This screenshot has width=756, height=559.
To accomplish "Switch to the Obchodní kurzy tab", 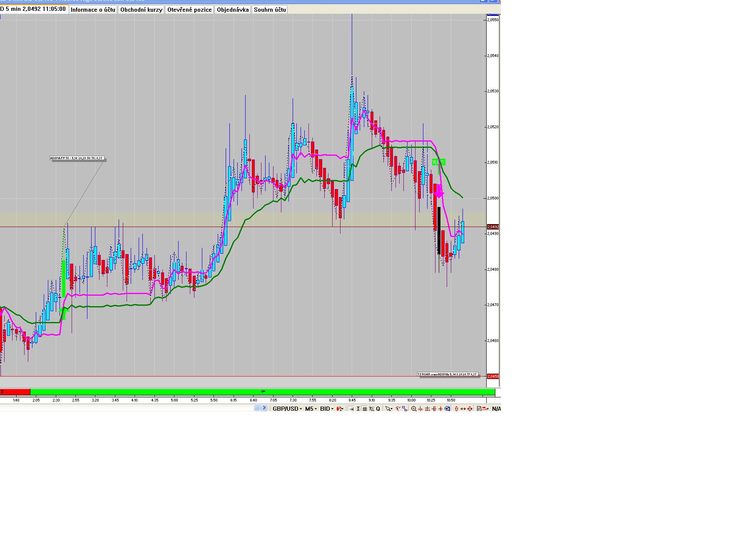I will point(141,10).
